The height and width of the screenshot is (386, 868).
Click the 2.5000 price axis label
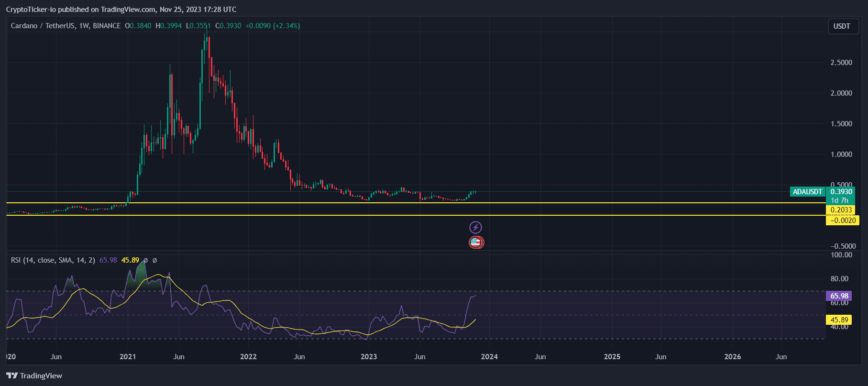(x=841, y=63)
